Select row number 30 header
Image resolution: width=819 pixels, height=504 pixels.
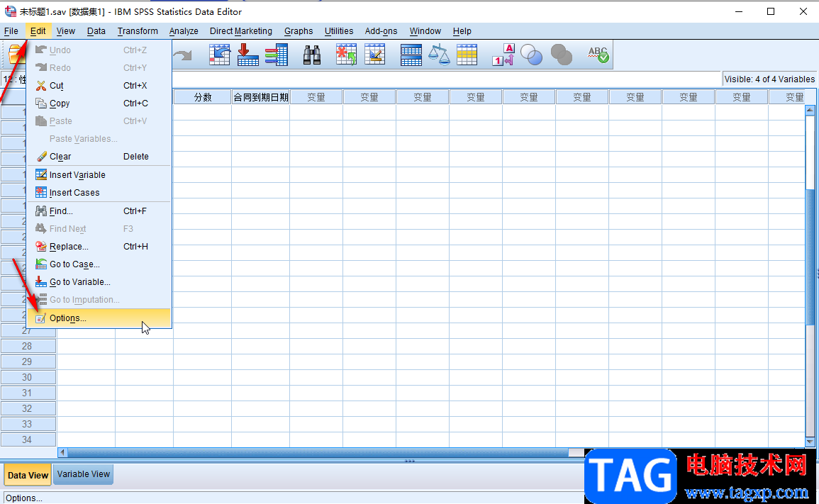(x=27, y=378)
